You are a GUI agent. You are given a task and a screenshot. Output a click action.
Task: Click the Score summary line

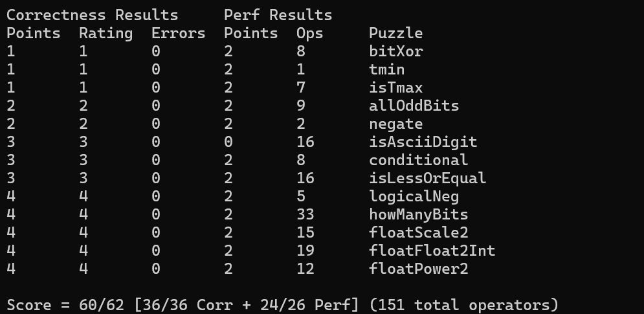tap(283, 305)
